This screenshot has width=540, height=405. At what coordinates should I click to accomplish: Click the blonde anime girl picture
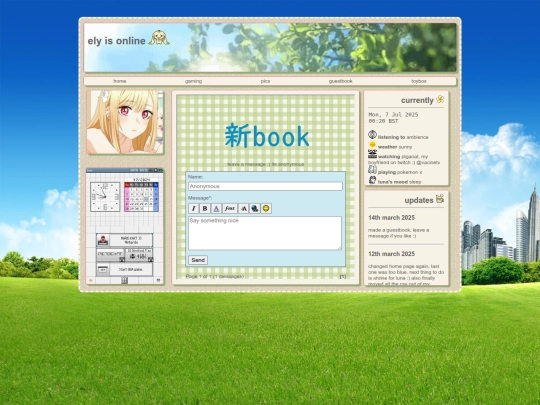coord(125,122)
